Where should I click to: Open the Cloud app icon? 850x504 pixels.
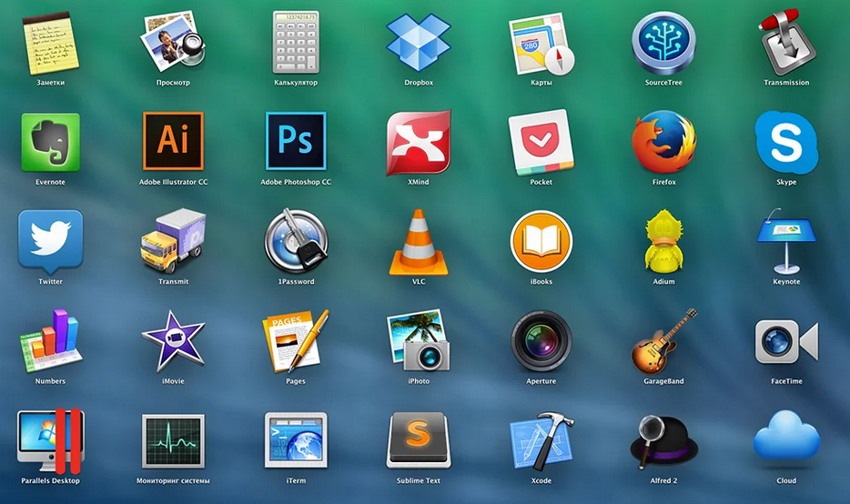786,435
